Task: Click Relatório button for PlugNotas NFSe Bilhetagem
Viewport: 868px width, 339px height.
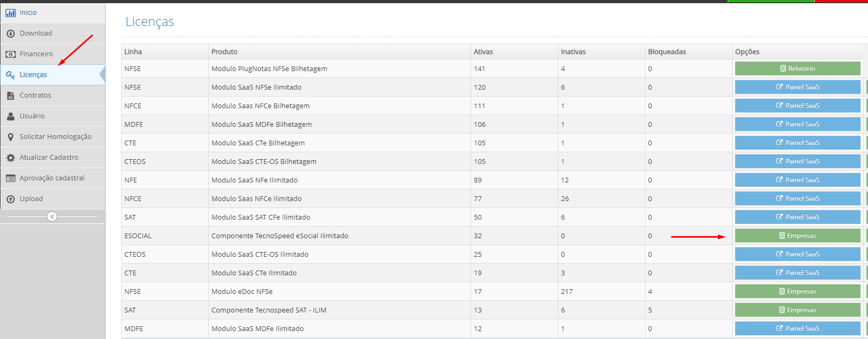Action: [797, 68]
